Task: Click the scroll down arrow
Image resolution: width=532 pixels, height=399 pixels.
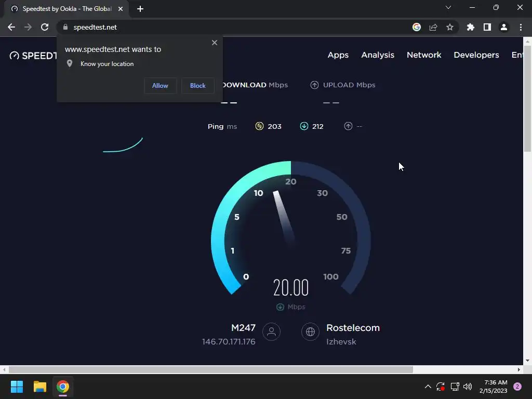Action: coord(528,361)
